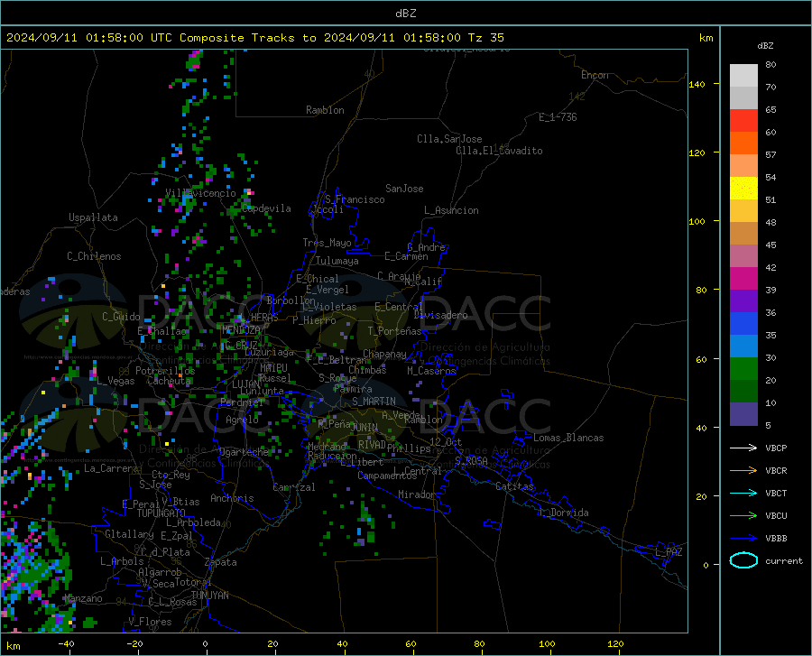
Task: Select the orange 57 dBZ color swatch
Action: pos(743,143)
